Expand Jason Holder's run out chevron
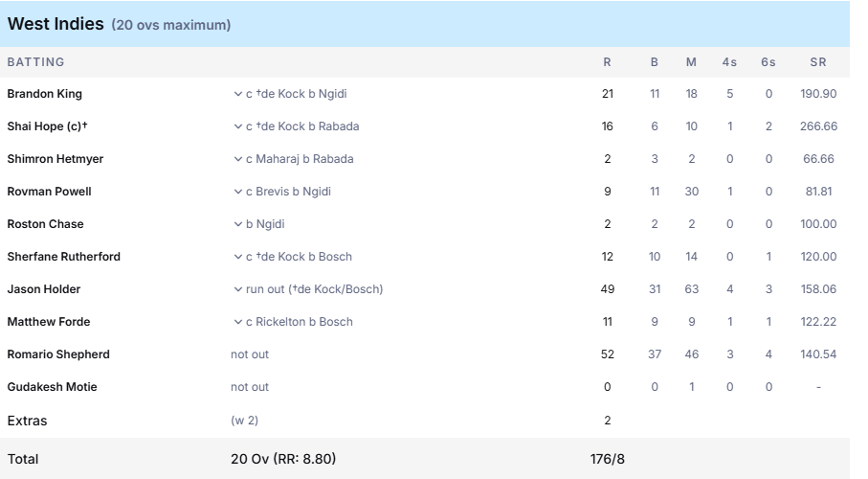Viewport: 868px width, 479px height. pos(237,289)
